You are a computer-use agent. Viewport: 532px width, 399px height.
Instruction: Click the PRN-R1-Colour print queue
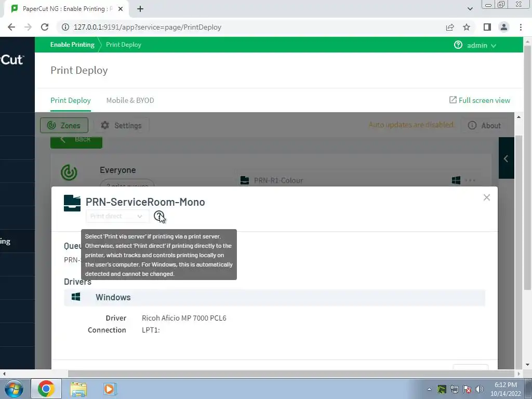click(278, 180)
